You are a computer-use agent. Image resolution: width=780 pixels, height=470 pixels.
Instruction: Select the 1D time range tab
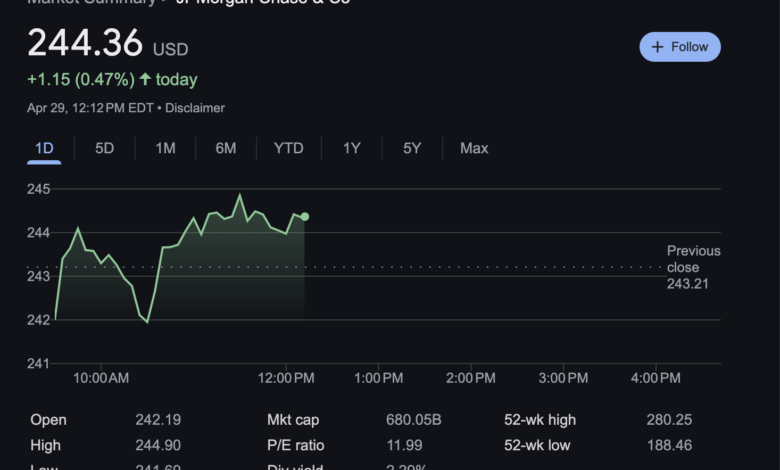click(44, 148)
